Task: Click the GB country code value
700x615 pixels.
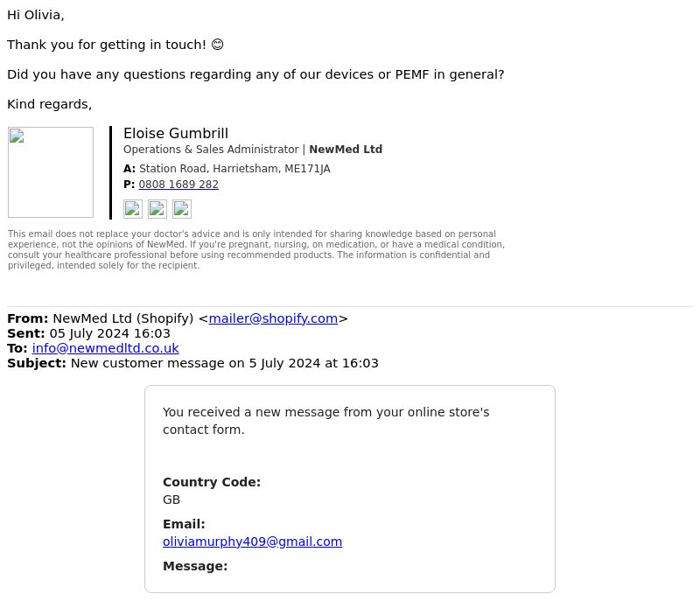Action: [x=171, y=500]
